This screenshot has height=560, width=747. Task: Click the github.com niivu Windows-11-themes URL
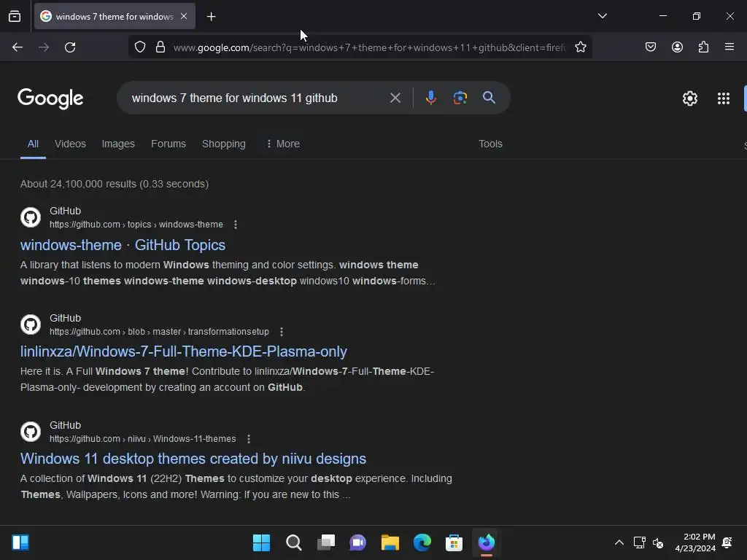(142, 438)
